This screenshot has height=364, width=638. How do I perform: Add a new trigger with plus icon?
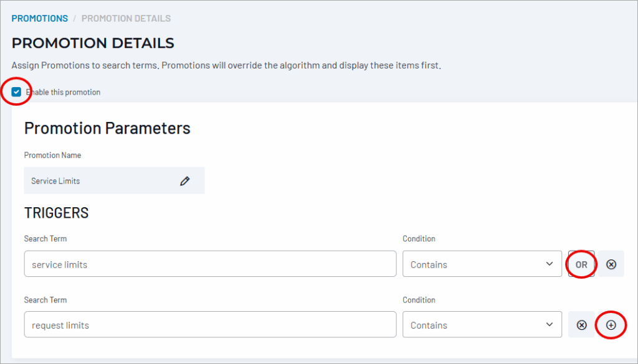(611, 325)
